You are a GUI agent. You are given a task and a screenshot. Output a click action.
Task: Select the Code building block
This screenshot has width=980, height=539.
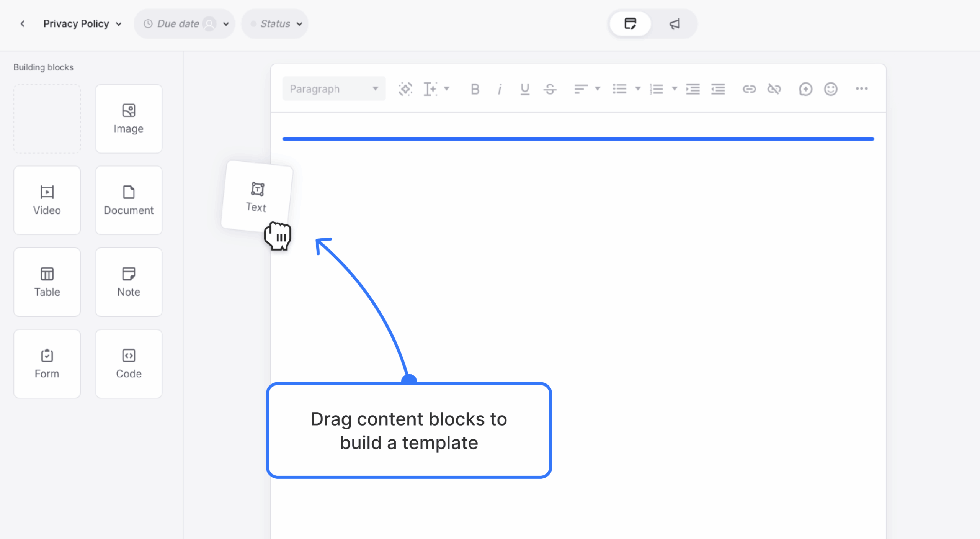129,364
